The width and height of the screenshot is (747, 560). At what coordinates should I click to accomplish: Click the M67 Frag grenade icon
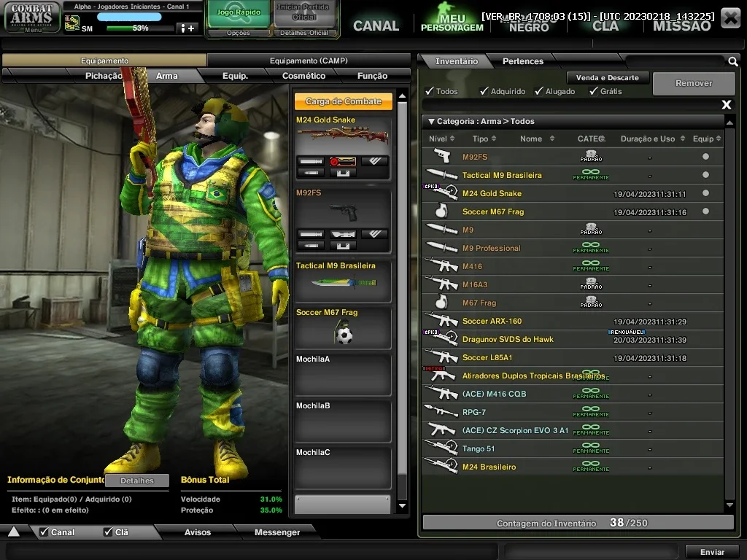coord(441,302)
